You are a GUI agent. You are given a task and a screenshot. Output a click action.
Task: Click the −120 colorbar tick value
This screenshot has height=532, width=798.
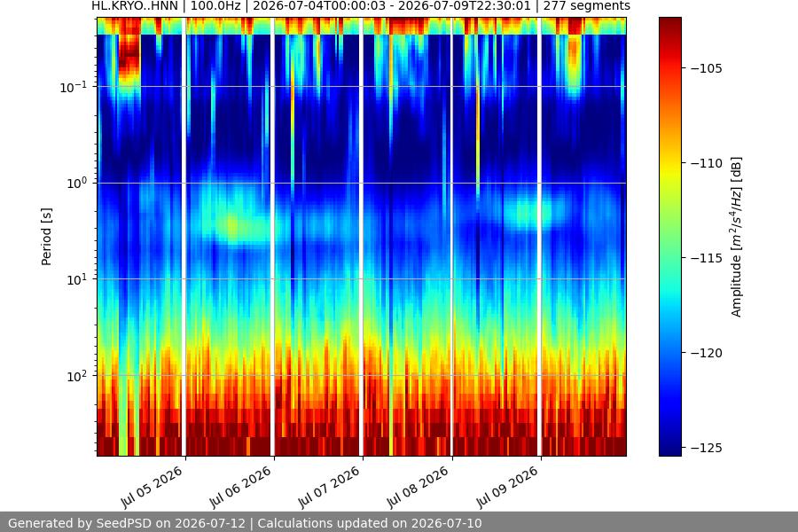tap(707, 353)
